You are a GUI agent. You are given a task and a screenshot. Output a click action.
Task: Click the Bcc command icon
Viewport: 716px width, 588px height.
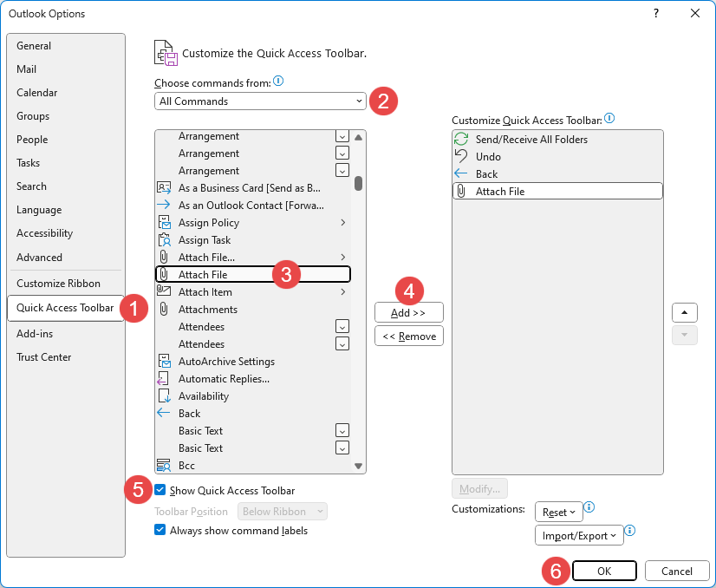pos(164,466)
